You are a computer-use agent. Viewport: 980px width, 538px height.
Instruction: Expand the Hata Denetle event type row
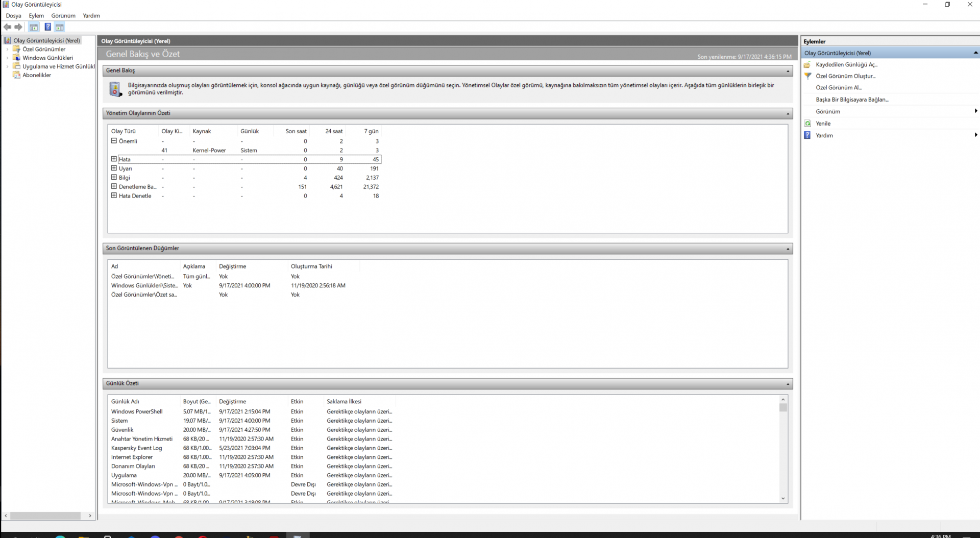coord(114,195)
